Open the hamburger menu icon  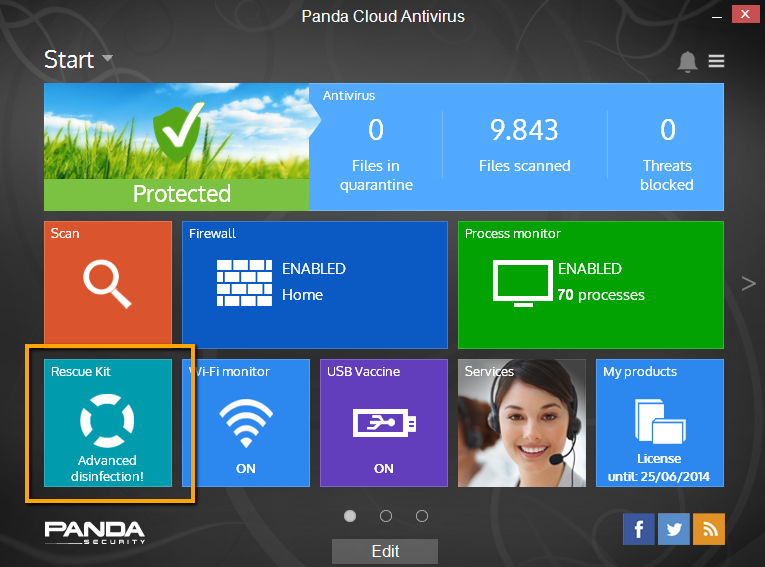point(716,61)
